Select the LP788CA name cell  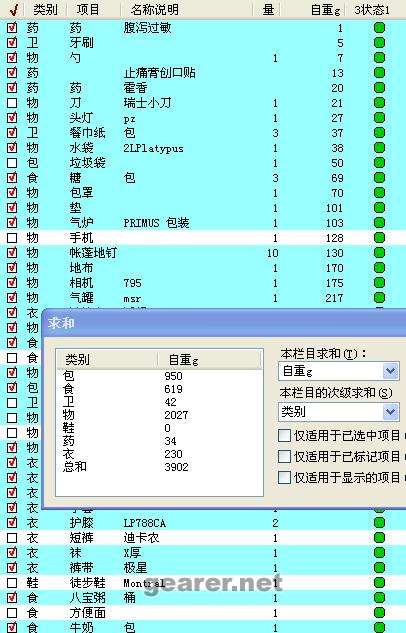(144, 523)
